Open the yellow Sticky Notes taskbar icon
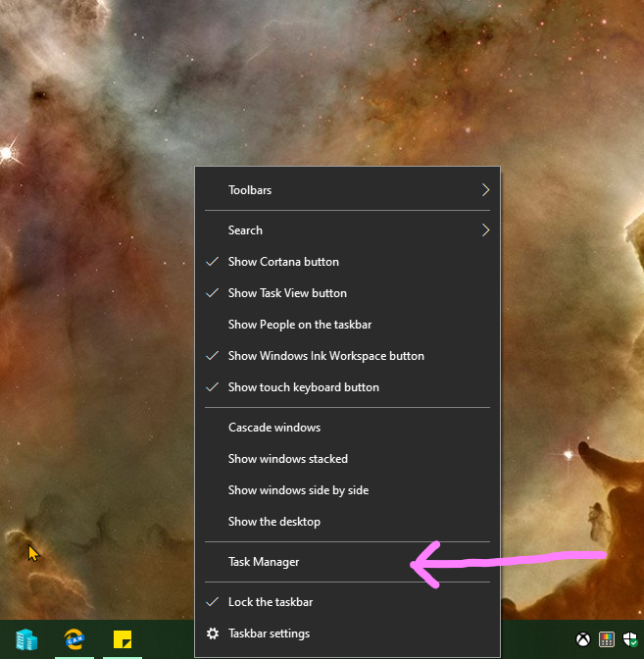Image resolution: width=644 pixels, height=659 pixels. 123,639
